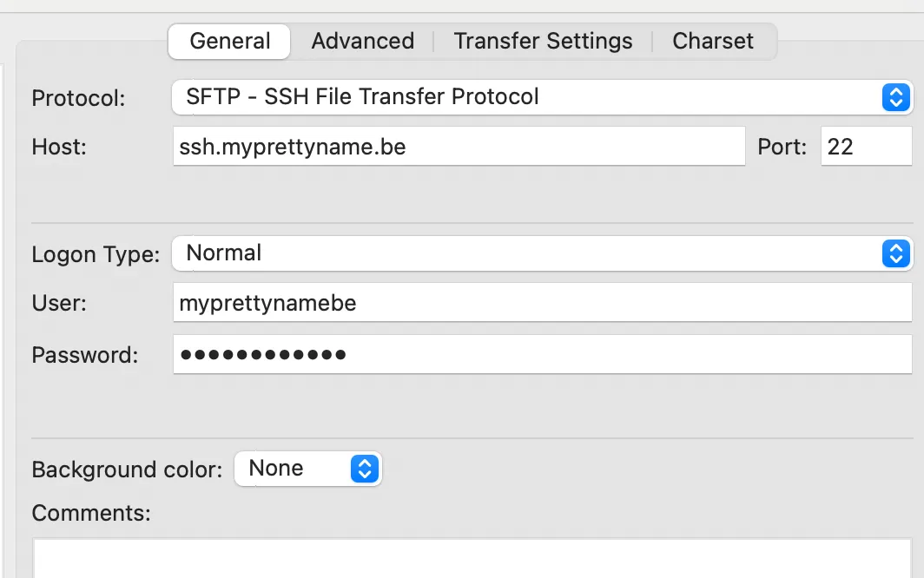The height and width of the screenshot is (578, 924).
Task: Open the Protocol dropdown stepper icon
Action: point(895,97)
